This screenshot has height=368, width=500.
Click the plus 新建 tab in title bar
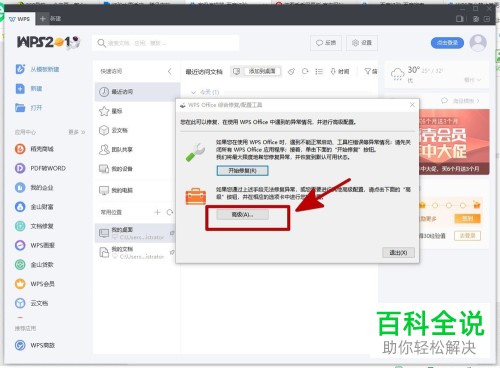coord(50,19)
